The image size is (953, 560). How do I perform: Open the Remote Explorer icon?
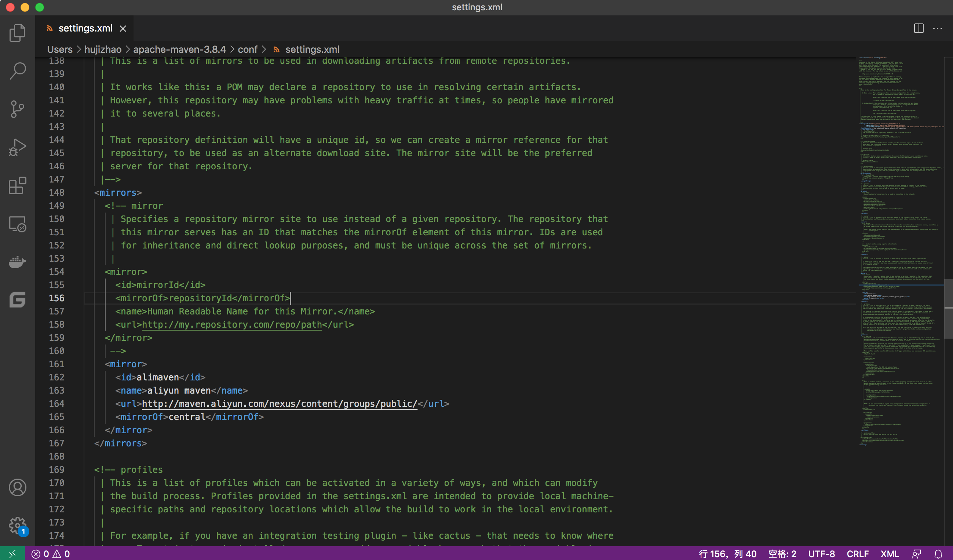pos(17,224)
